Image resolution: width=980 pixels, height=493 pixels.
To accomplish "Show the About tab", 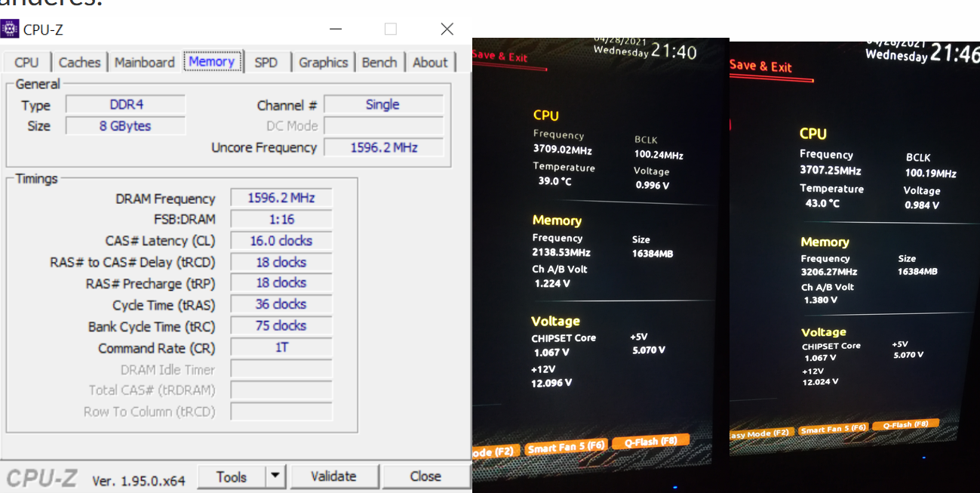I will pyautogui.click(x=430, y=63).
